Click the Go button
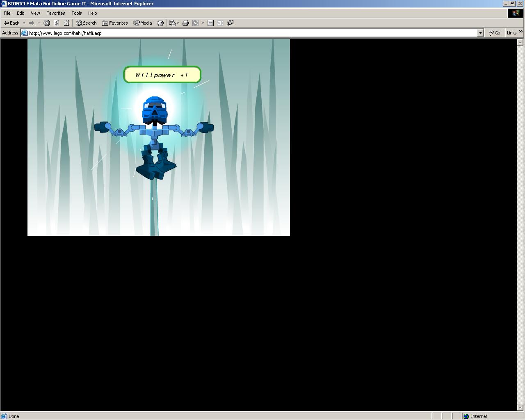The height and width of the screenshot is (420, 525). coord(495,33)
